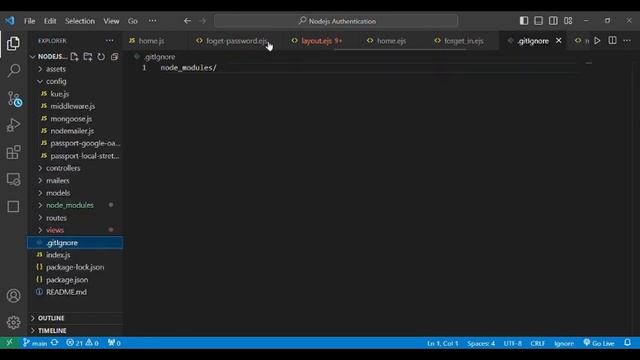Screen dimensions: 640x360
Task: Expand the node_modules folder
Action: point(76,205)
